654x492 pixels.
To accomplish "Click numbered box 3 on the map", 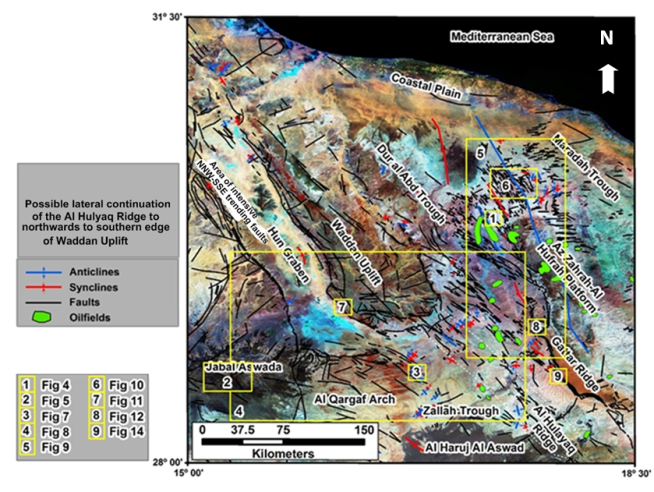I will [x=416, y=372].
